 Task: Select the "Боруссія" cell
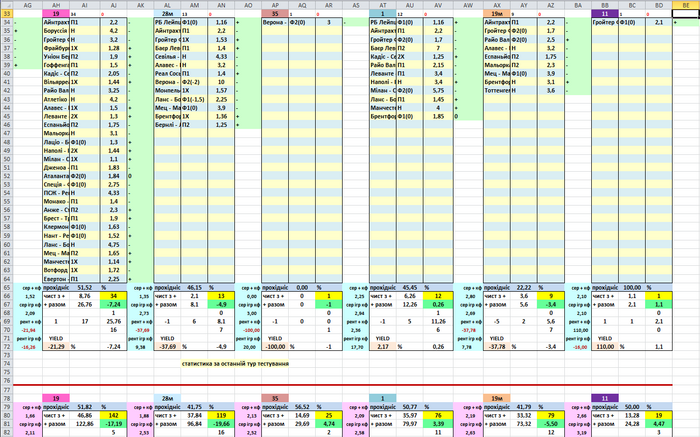coord(56,31)
